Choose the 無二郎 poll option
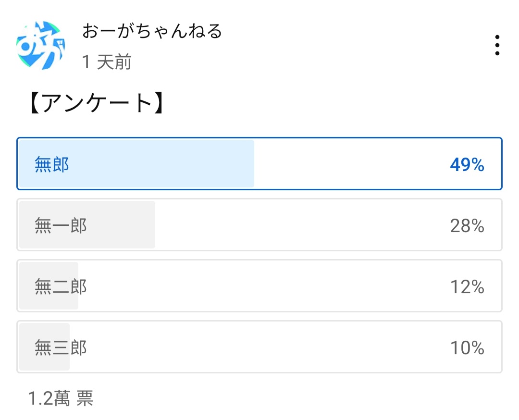Viewport: 519px width, 420px height. [x=259, y=285]
